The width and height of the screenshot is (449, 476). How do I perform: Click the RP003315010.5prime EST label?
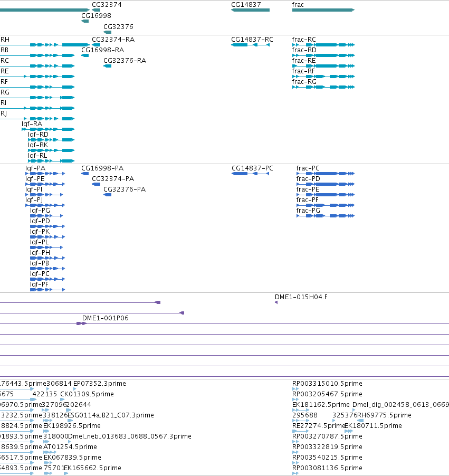coord(327,384)
